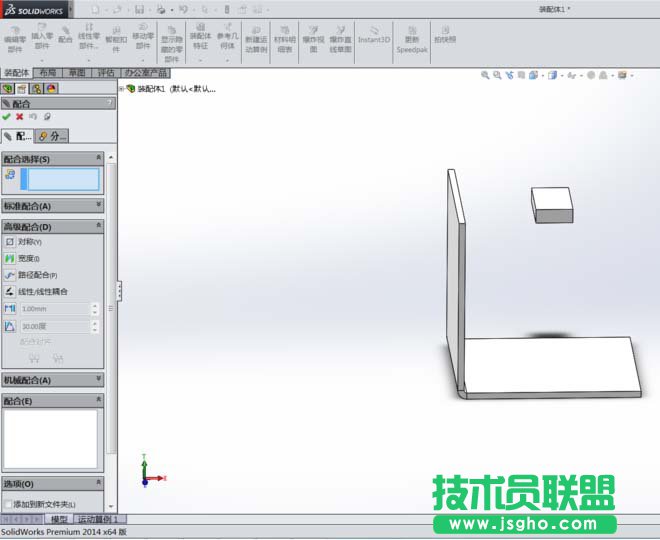Cancel the mate with the red X
The image size is (660, 540).
(x=19, y=117)
